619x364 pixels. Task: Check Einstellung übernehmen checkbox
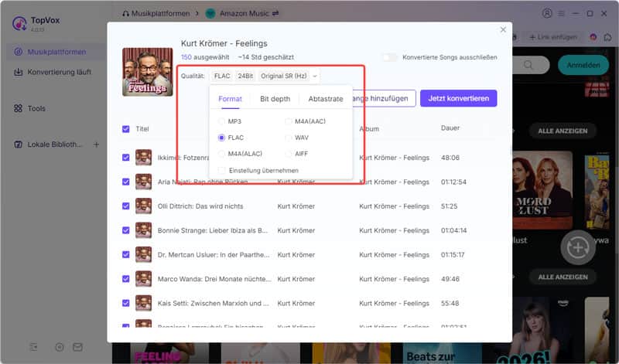pos(222,170)
